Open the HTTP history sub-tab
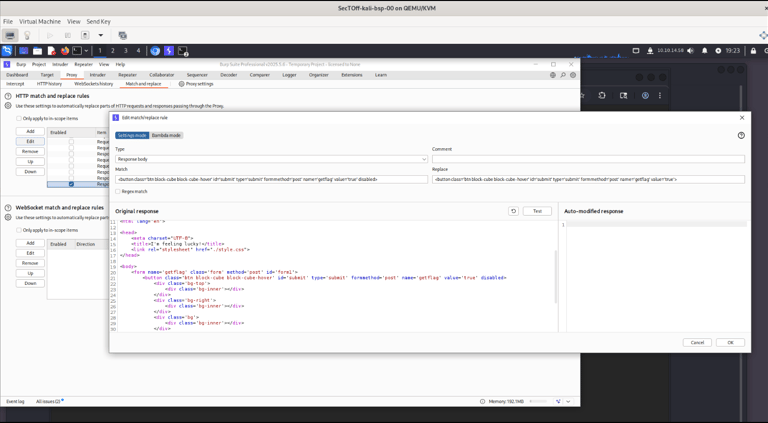The width and height of the screenshot is (768, 423). pyautogui.click(x=49, y=84)
